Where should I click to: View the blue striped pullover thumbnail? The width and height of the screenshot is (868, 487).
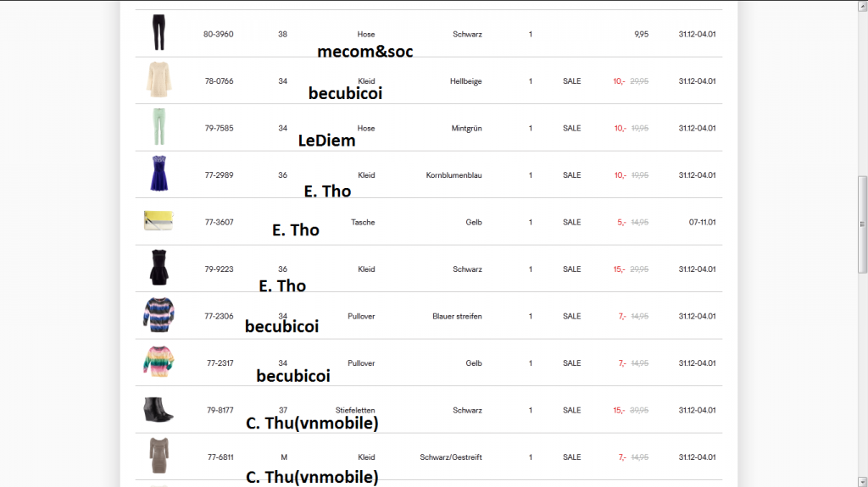click(159, 315)
